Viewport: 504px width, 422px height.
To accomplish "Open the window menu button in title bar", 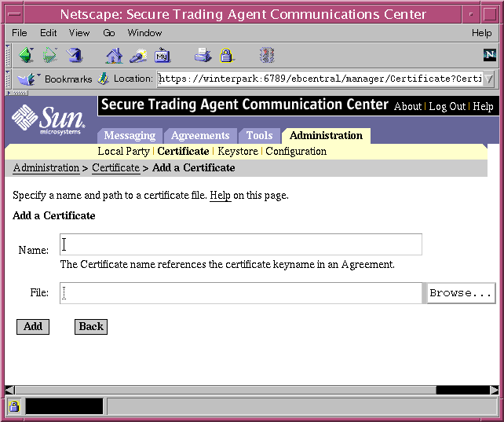I will (x=15, y=14).
